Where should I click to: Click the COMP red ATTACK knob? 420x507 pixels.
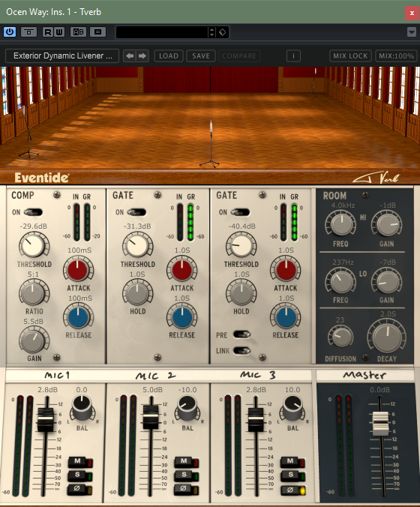78,269
